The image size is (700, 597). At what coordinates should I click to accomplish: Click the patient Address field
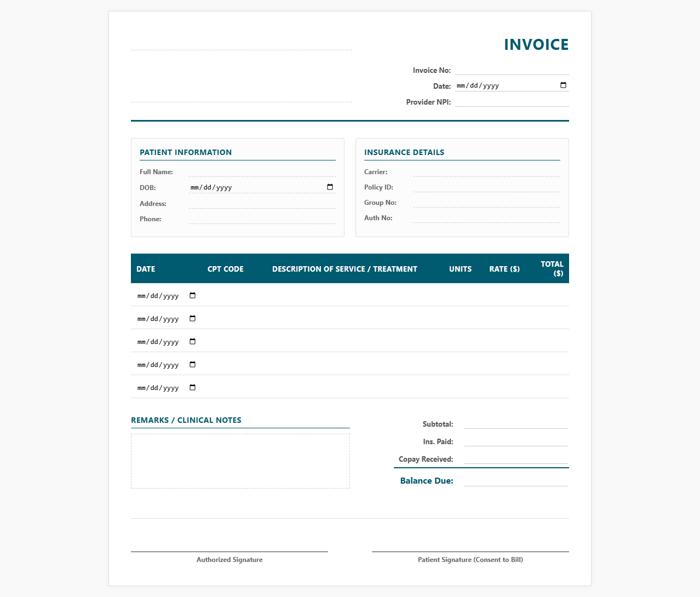click(x=262, y=203)
